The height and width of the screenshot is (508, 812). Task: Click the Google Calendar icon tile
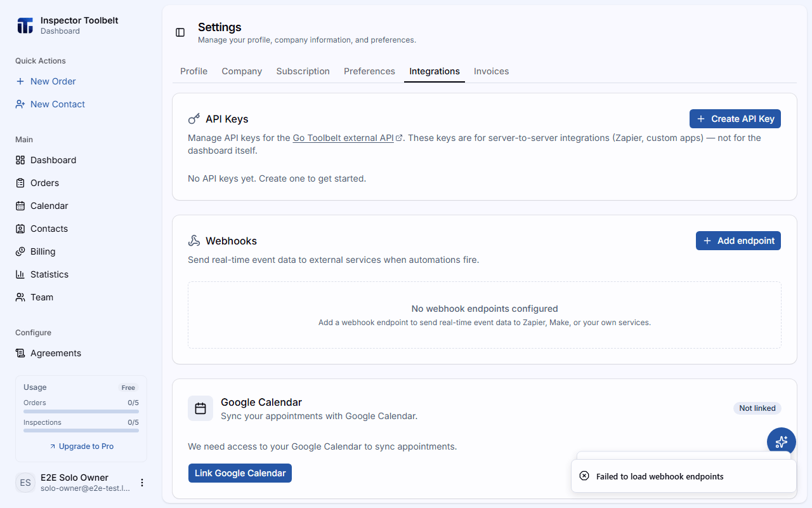pyautogui.click(x=200, y=408)
